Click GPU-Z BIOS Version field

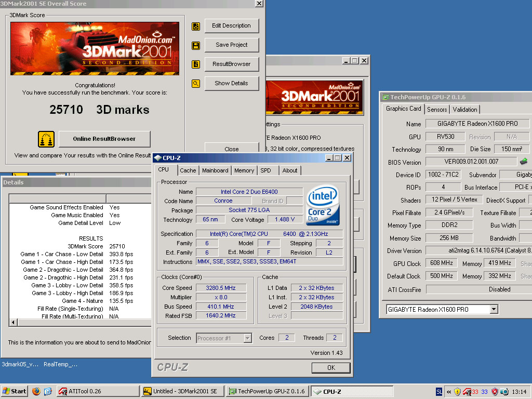(x=471, y=162)
